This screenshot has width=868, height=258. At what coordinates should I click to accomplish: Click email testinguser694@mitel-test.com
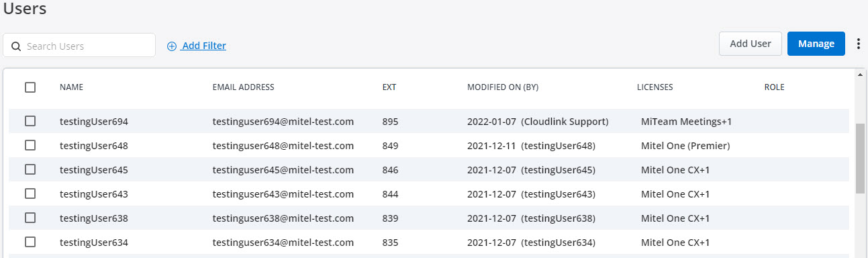pos(283,122)
